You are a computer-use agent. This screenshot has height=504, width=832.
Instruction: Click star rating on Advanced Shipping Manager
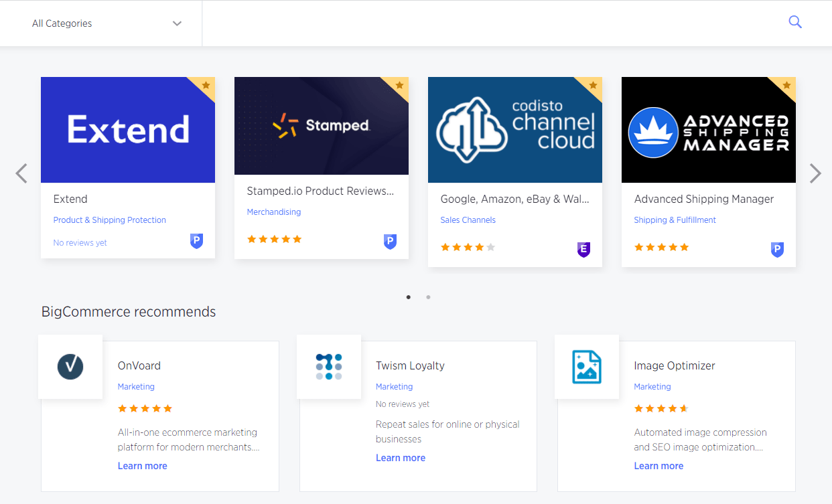tap(662, 247)
